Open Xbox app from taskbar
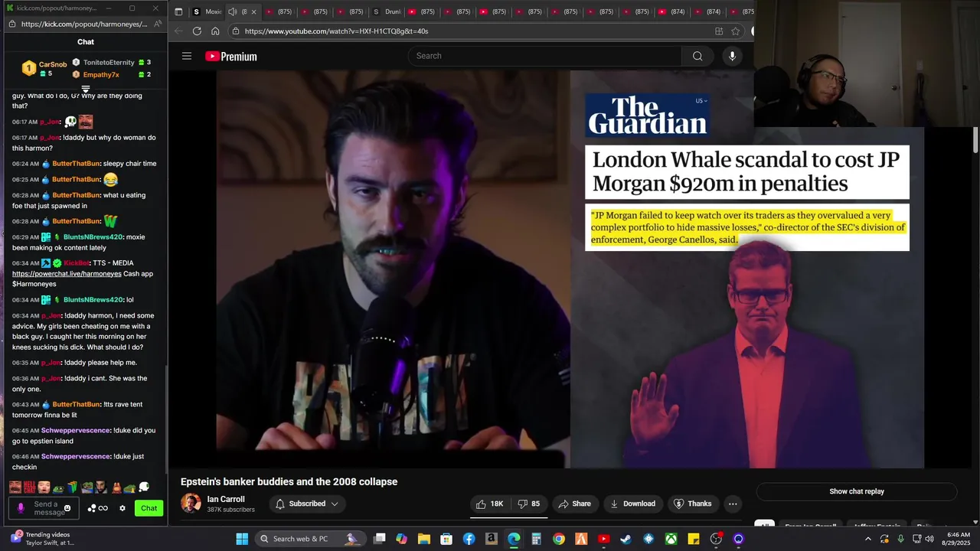980x551 pixels. [x=671, y=539]
